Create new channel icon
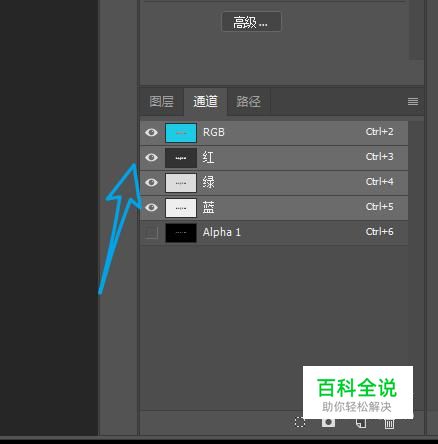 (x=361, y=423)
